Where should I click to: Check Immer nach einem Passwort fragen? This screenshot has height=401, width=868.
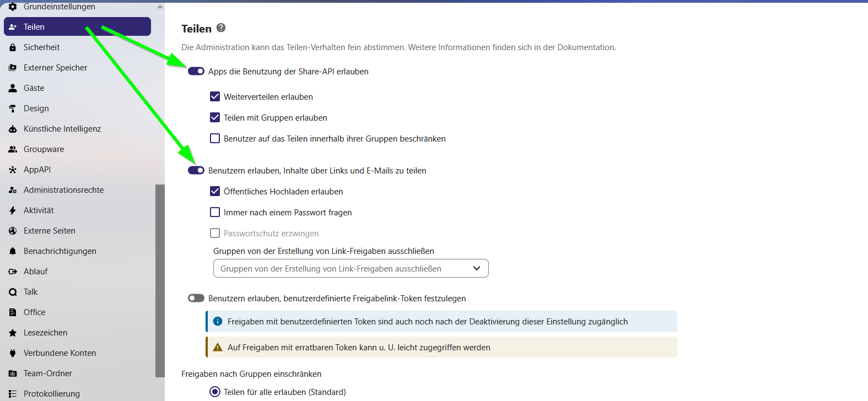[x=215, y=212]
